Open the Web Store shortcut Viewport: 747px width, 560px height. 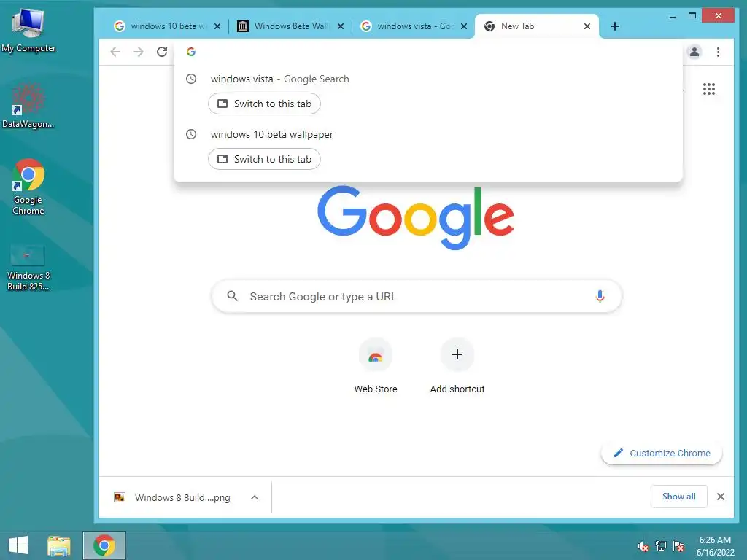(x=376, y=366)
